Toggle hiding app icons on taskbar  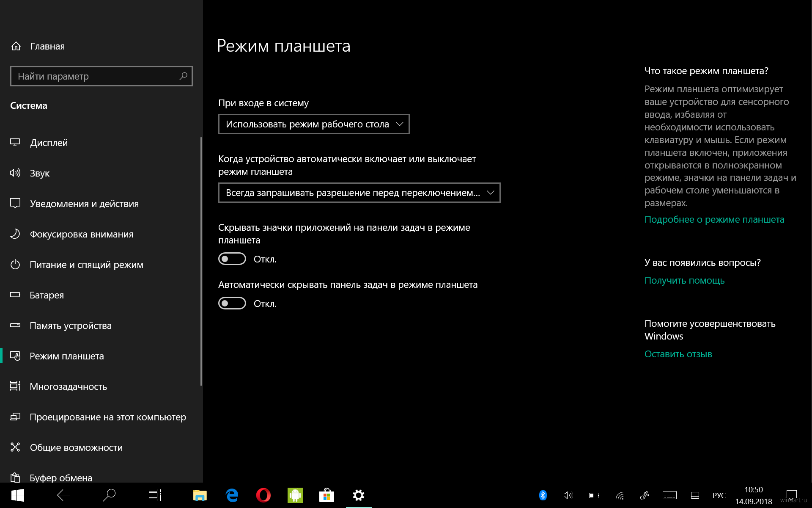pos(232,259)
